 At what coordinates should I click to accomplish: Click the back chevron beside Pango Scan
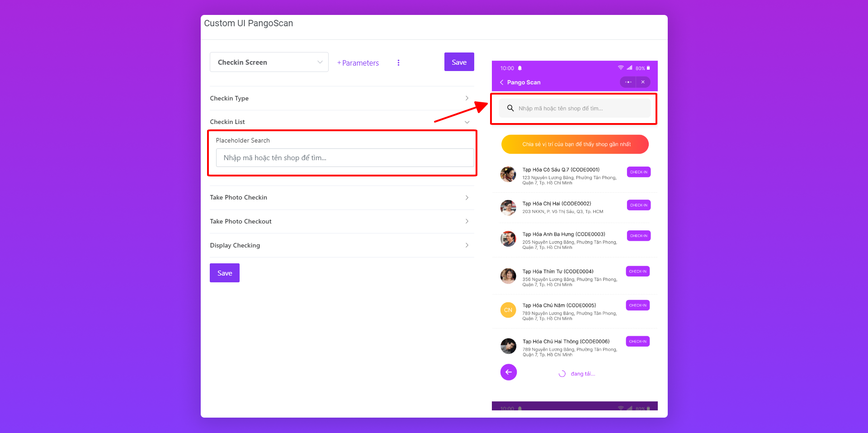501,82
